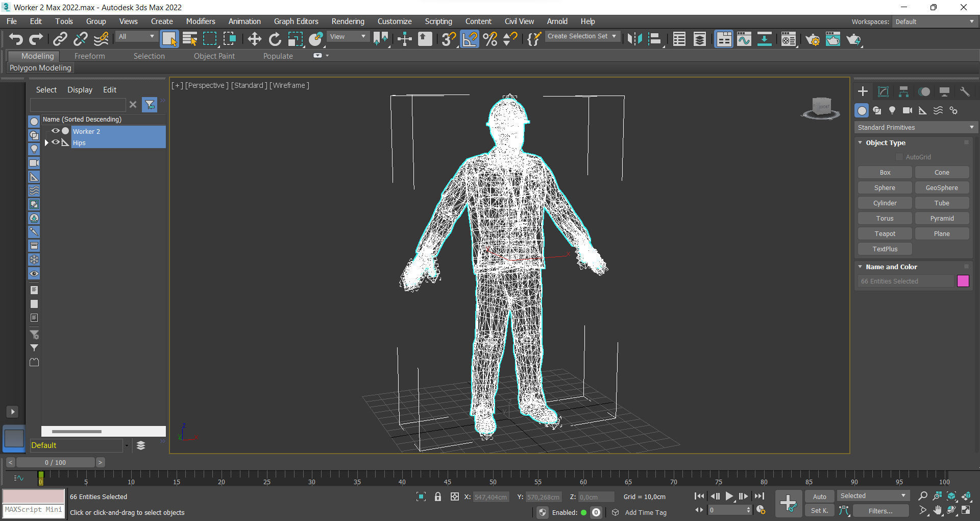Image resolution: width=980 pixels, height=521 pixels.
Task: Open Render Setup teapot icon
Action: [813, 39]
